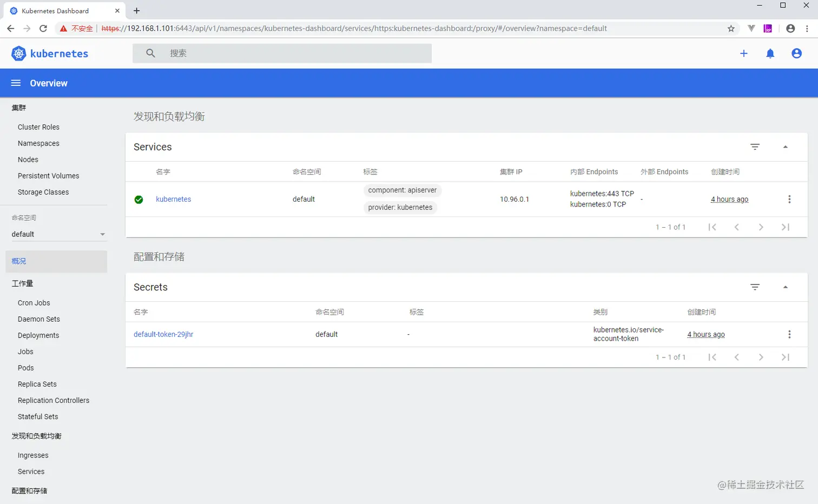Open the 工作量 workloads section
The width and height of the screenshot is (818, 504).
point(22,283)
